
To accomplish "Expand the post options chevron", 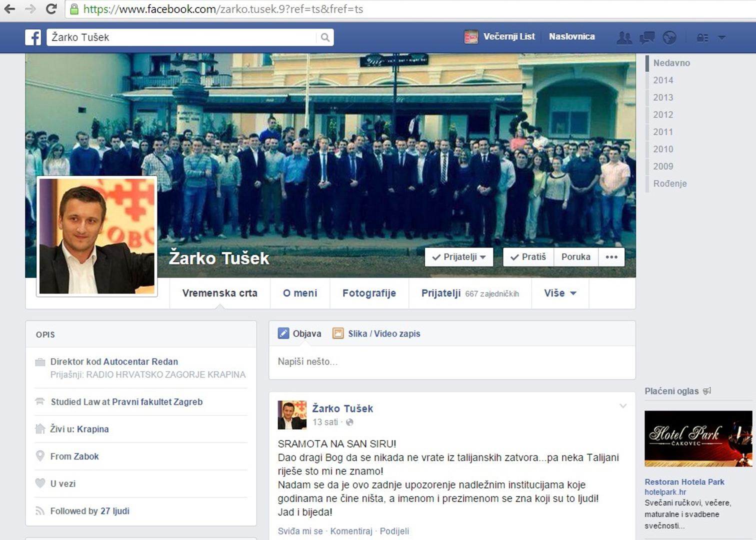I will [623, 406].
